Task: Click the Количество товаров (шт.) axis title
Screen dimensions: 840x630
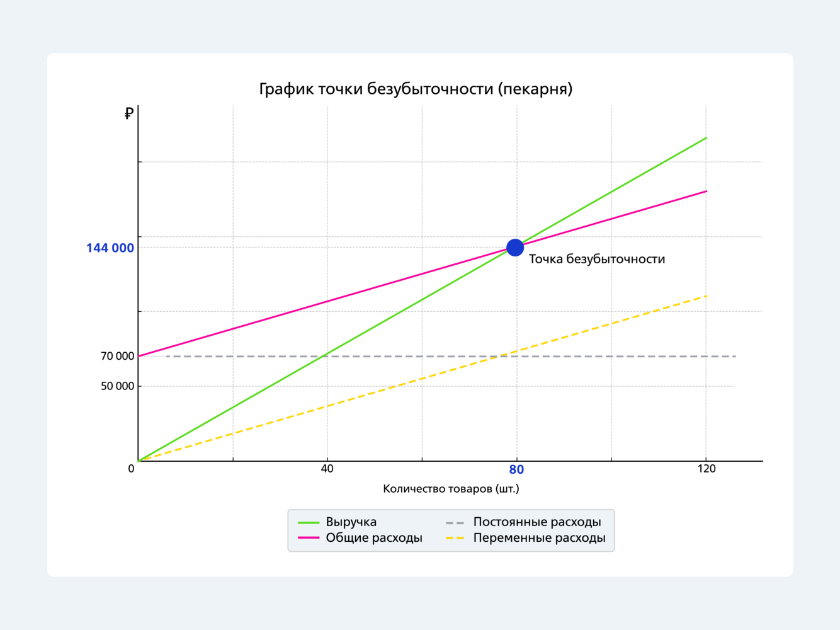Action: pos(451,489)
